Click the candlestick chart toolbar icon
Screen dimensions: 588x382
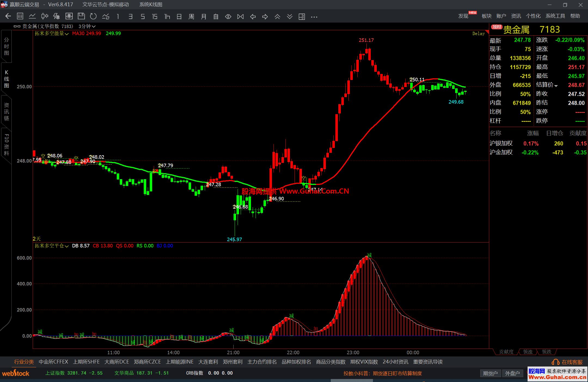[x=45, y=16]
